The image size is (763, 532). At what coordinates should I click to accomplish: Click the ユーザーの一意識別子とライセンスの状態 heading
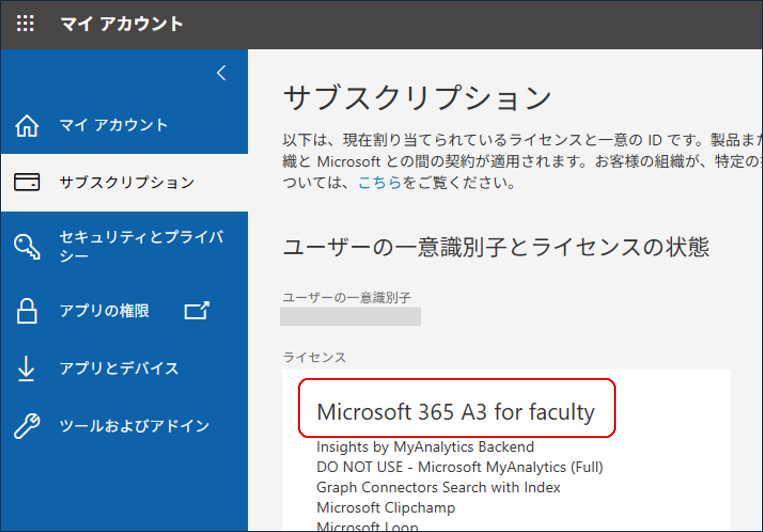click(x=496, y=247)
